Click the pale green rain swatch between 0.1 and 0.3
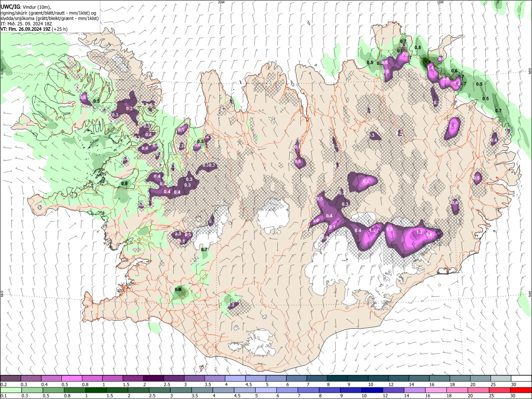This screenshot has width=532, height=399. (11, 390)
